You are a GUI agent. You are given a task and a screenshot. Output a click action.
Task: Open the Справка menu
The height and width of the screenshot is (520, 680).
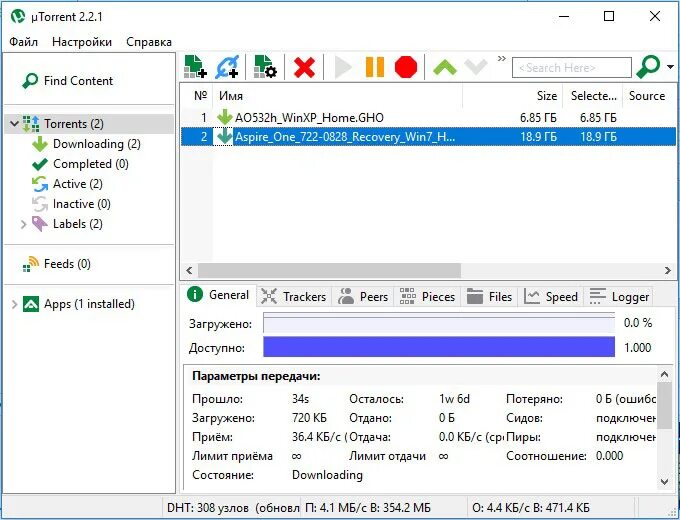(x=149, y=42)
